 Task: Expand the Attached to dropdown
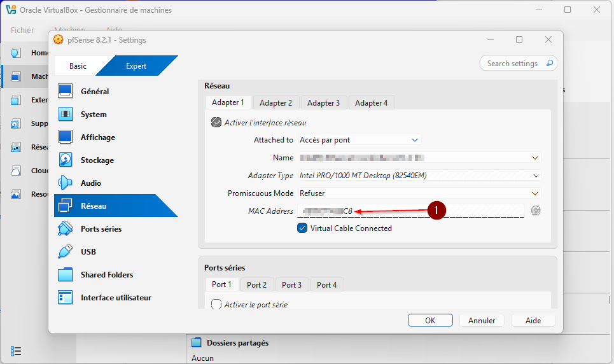tap(359, 140)
